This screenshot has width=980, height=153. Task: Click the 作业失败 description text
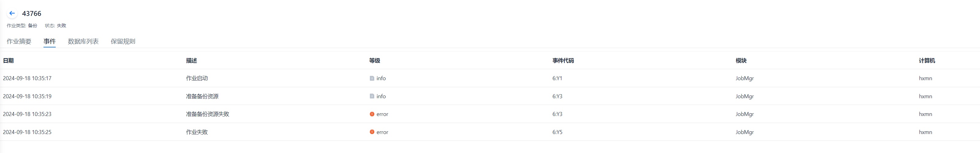[197, 132]
